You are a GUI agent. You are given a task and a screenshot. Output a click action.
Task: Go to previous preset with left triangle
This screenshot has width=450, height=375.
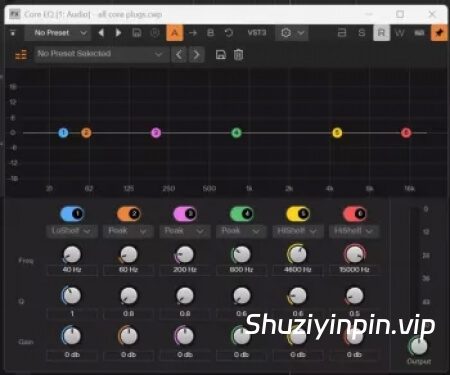(x=101, y=33)
